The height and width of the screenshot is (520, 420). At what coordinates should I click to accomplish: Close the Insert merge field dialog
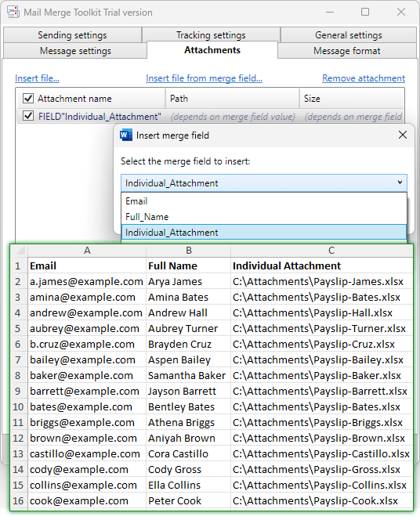point(403,135)
